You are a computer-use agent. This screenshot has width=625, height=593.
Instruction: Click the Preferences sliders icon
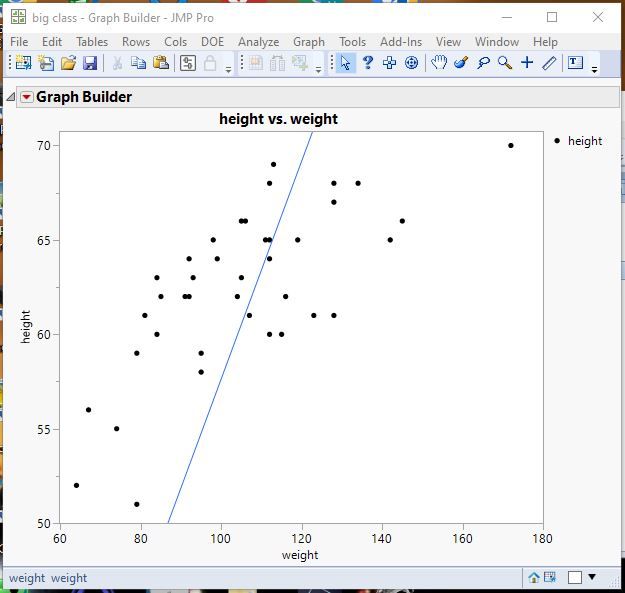[x=188, y=63]
